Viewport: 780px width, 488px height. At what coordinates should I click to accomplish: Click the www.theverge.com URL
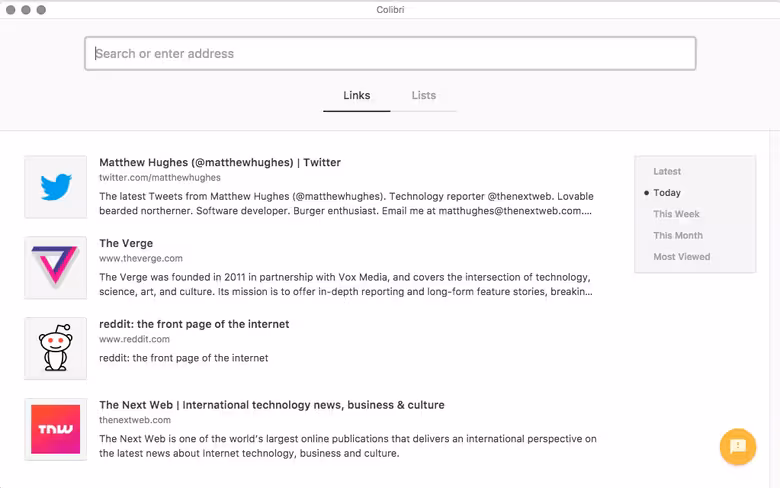point(141,258)
